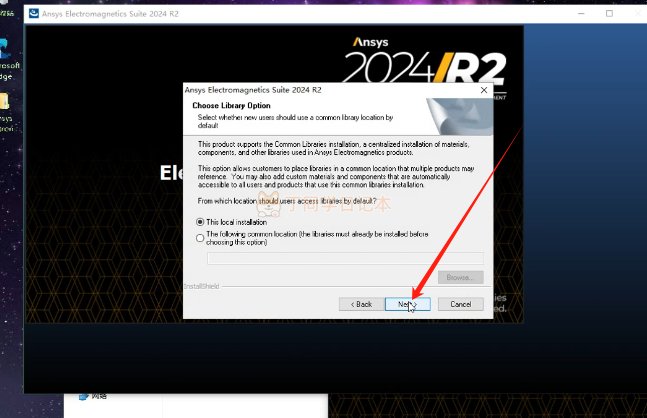Maximize the Ansys Electromagnetics Suite installer window
Image resolution: width=647 pixels, height=418 pixels.
coord(609,14)
